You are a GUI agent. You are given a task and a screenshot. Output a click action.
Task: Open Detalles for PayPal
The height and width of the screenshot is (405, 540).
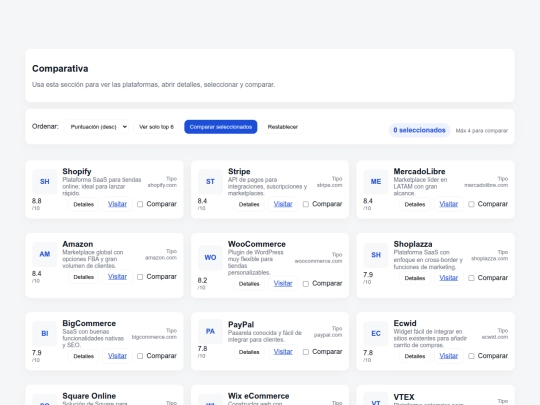point(249,352)
